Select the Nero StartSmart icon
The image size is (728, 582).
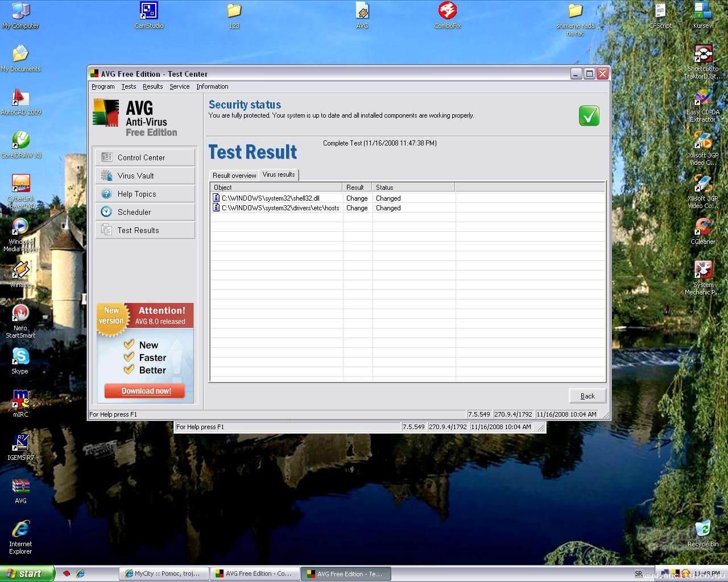[x=20, y=321]
